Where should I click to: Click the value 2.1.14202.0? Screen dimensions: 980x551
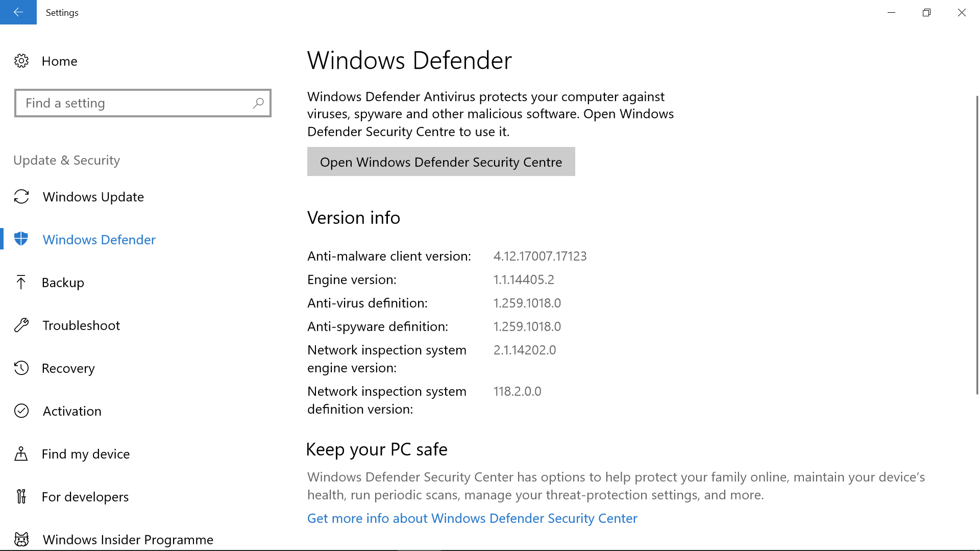coord(525,350)
